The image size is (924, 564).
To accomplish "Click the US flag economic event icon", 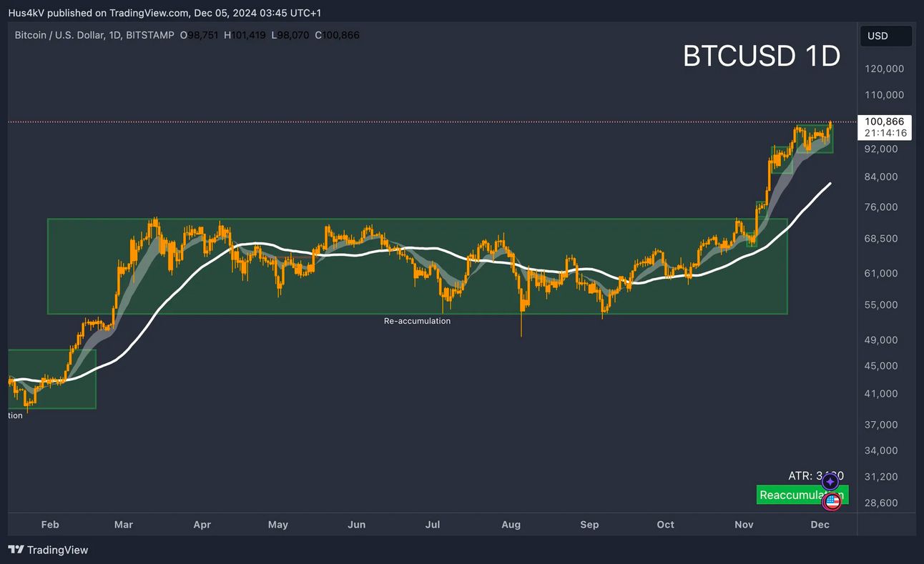I will [832, 502].
